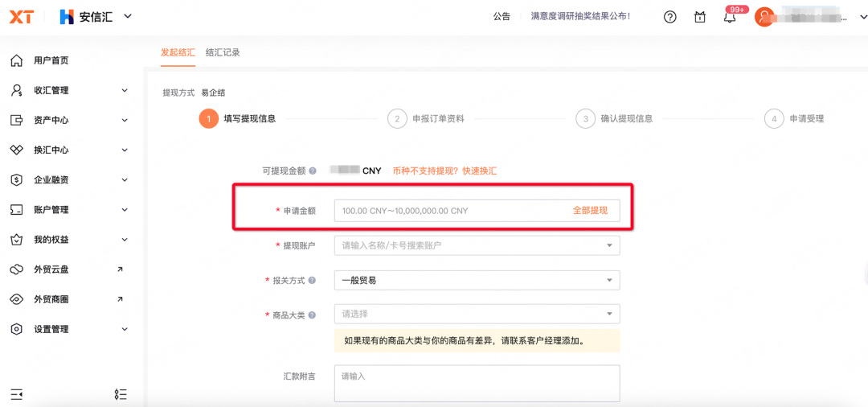Click help icon next to 可提现金额

tap(313, 171)
